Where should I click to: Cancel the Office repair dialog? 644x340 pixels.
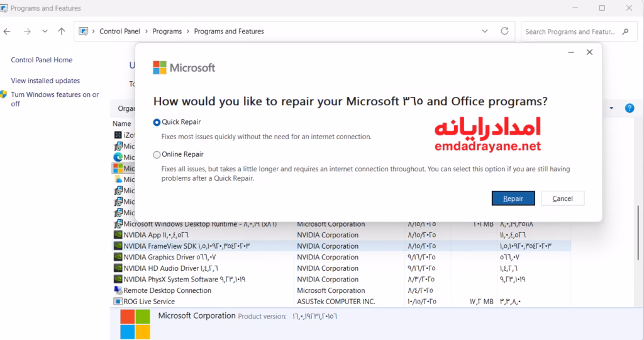[562, 198]
